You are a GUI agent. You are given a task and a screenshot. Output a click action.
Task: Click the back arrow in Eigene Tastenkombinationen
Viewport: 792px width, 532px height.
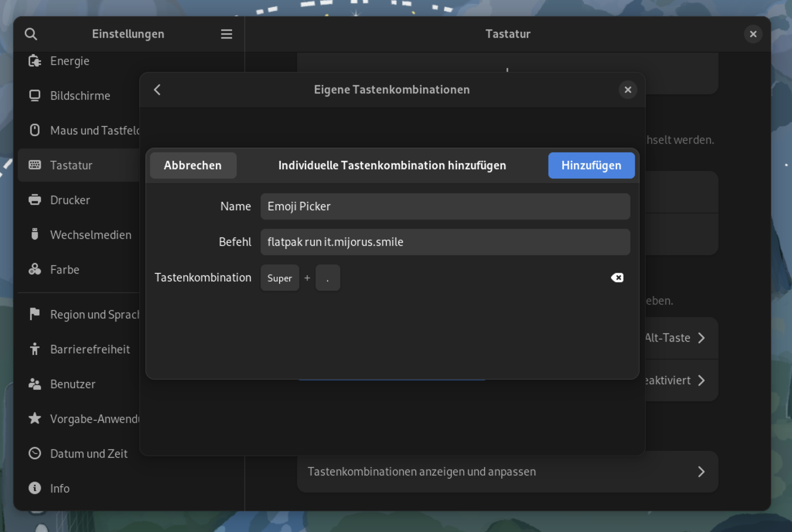coord(157,90)
